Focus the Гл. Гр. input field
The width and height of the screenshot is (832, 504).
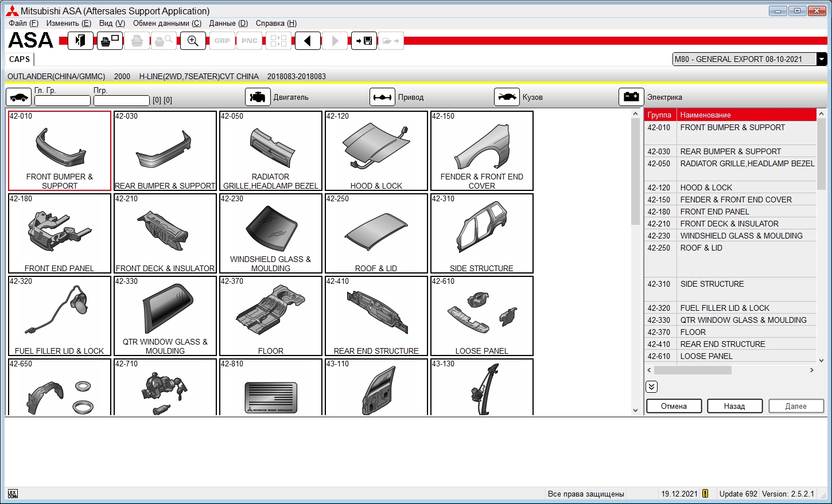pyautogui.click(x=63, y=100)
